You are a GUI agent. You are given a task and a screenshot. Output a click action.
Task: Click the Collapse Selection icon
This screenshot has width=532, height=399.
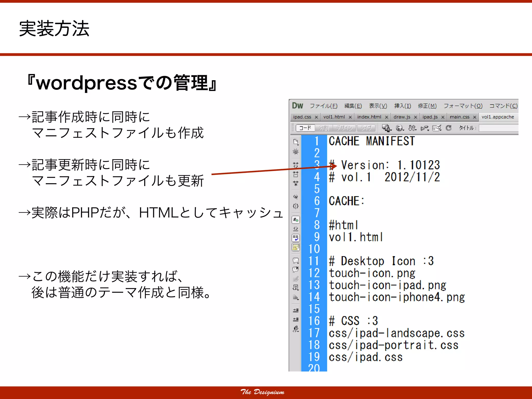click(296, 174)
